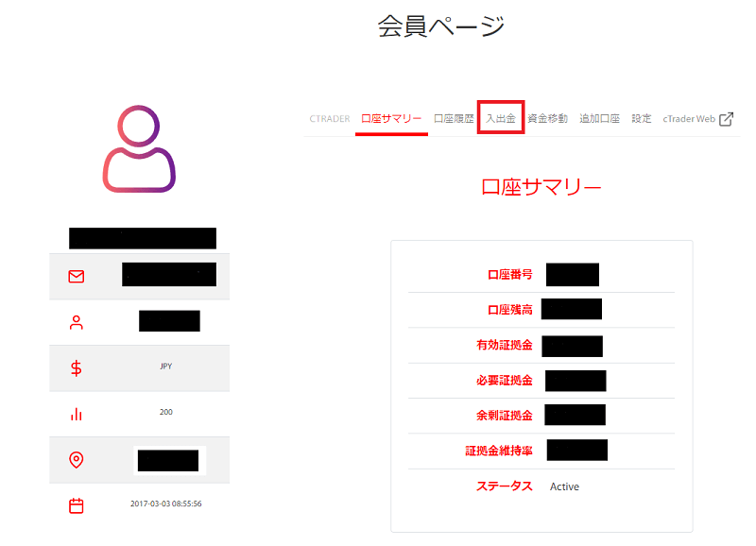Open the 入出金 deposit/withdrawal tab

[500, 119]
